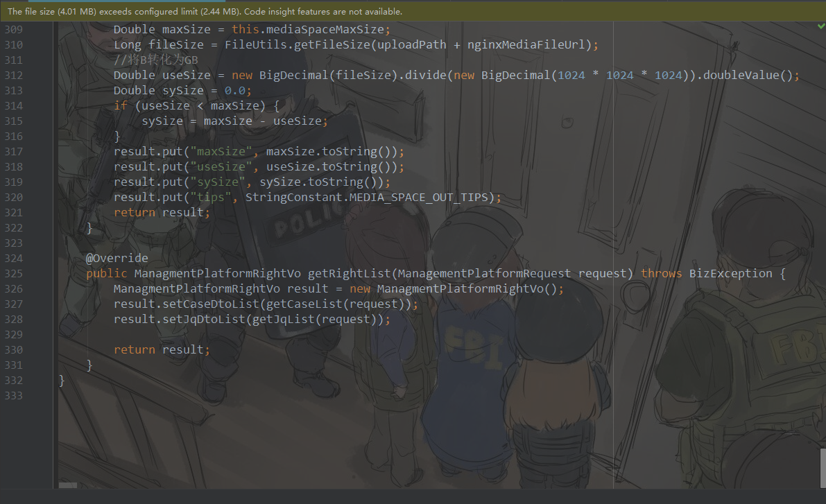This screenshot has width=826, height=504.
Task: Click line number 330 in the gutter
Action: click(x=14, y=350)
